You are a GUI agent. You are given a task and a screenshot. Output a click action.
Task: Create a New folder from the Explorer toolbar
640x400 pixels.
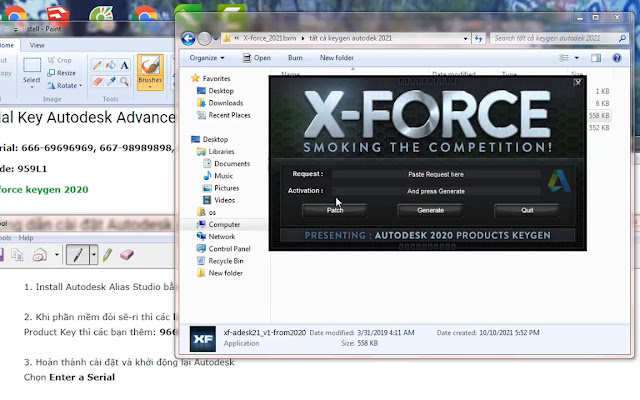pos(336,58)
